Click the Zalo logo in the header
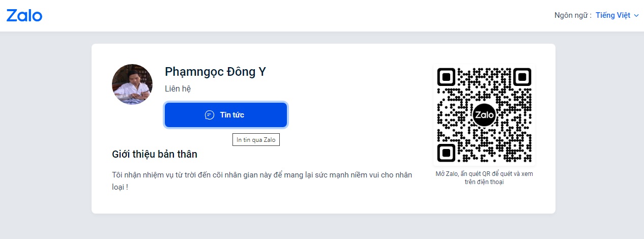 click(24, 15)
